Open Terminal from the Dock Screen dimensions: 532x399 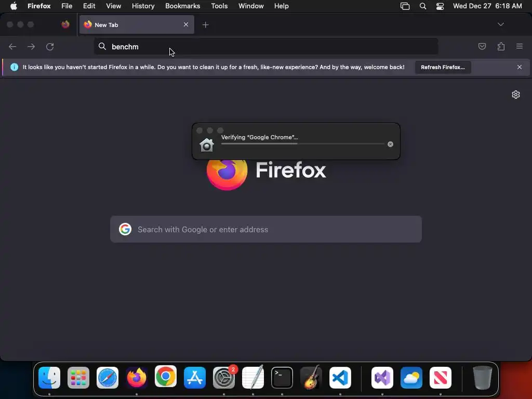tap(282, 378)
